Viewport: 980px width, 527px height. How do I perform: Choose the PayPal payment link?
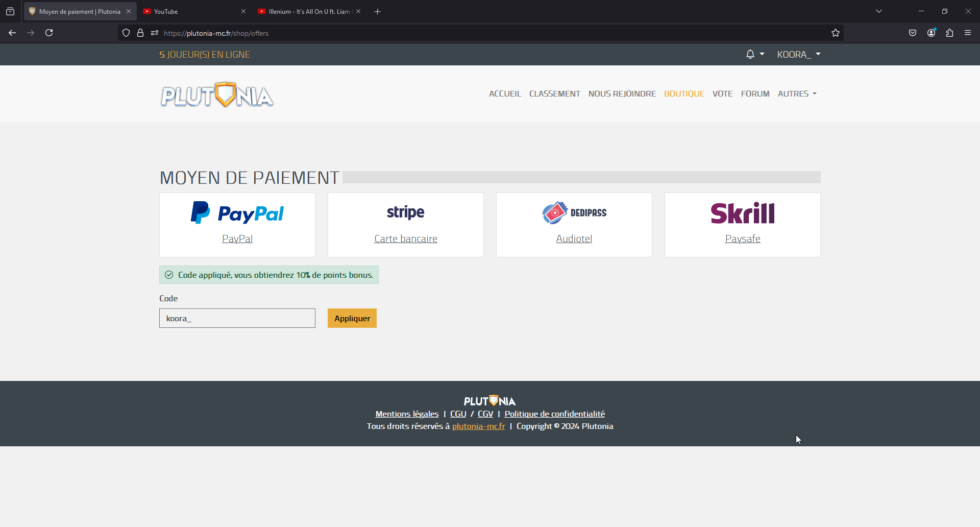pyautogui.click(x=237, y=238)
